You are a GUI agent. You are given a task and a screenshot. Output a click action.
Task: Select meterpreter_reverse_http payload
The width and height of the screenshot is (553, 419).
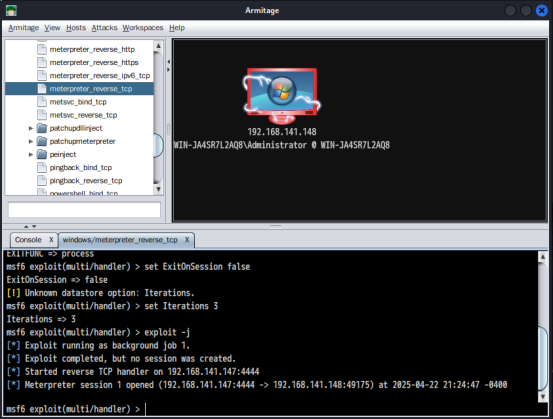click(x=92, y=49)
